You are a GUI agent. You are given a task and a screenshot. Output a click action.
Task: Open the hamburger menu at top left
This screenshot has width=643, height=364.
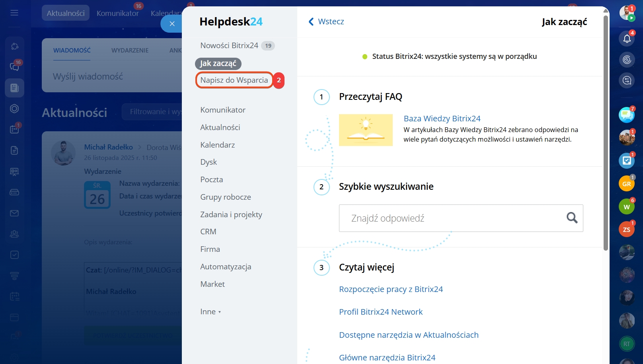point(14,13)
